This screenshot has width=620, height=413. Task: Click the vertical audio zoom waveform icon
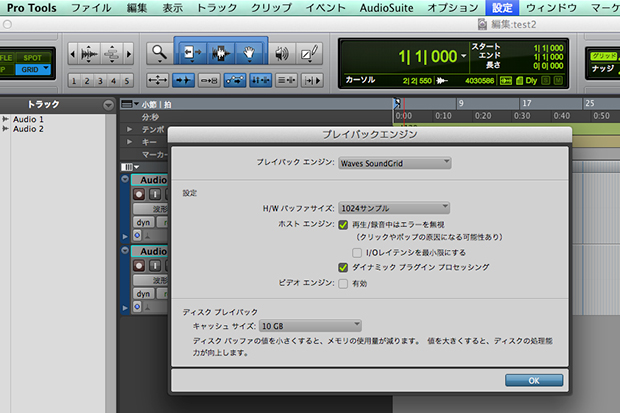point(89,53)
